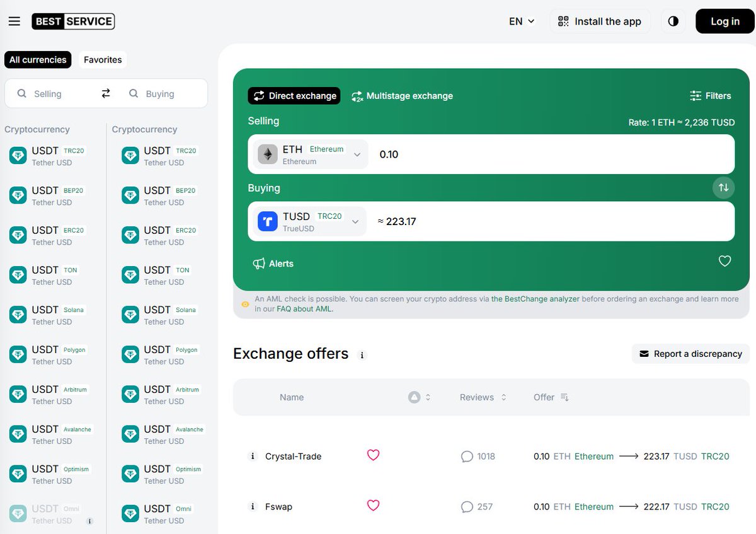Toggle dark/light theme contrast icon
The height and width of the screenshot is (534, 756).
coord(673,21)
